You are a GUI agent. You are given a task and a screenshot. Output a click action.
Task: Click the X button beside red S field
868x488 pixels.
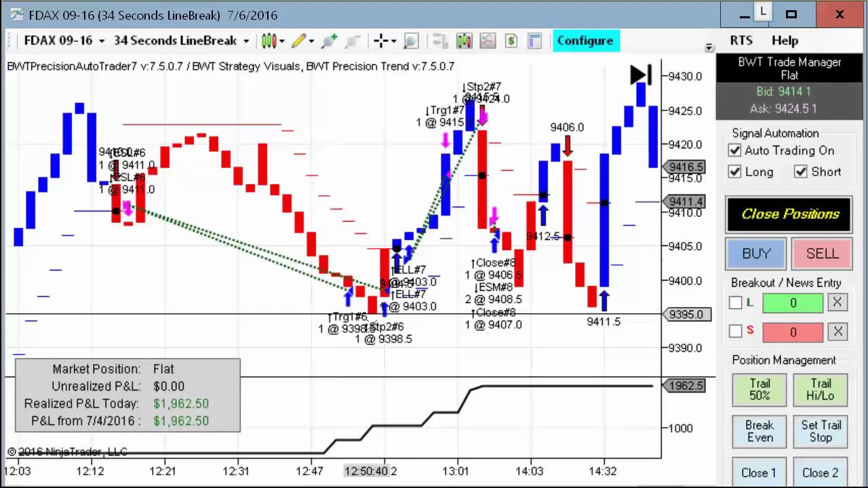[837, 331]
